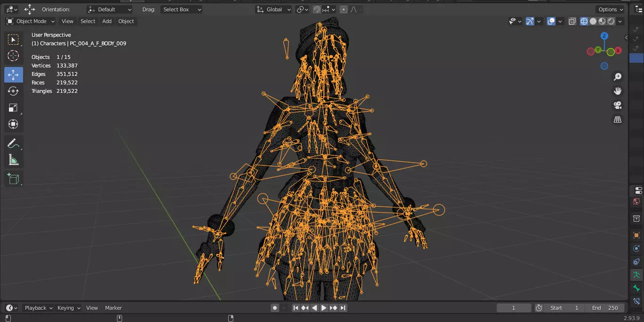Switch to Material Preview shading

point(602,21)
